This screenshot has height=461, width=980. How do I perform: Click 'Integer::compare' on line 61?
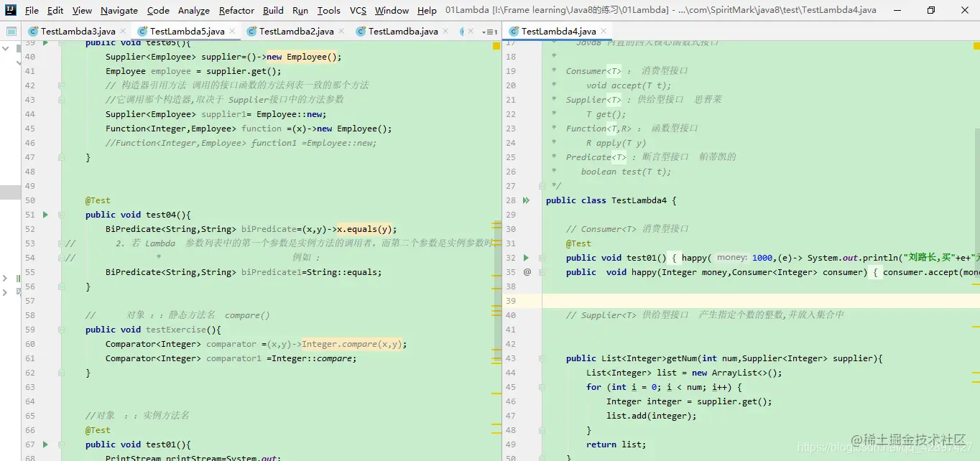[313, 358]
